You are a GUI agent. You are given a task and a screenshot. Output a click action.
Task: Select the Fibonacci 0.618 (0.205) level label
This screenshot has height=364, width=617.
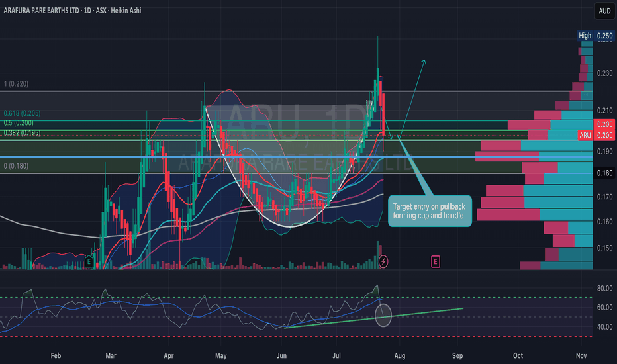click(x=22, y=113)
